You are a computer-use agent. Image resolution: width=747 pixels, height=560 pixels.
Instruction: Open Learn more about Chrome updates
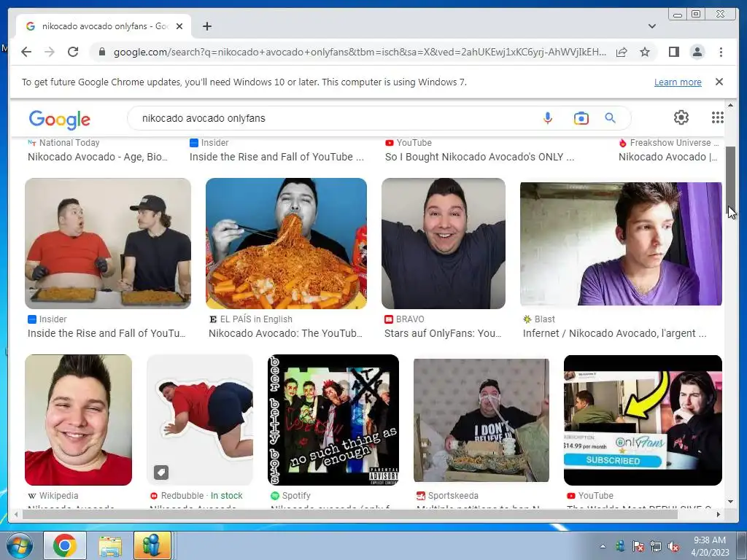click(x=678, y=82)
